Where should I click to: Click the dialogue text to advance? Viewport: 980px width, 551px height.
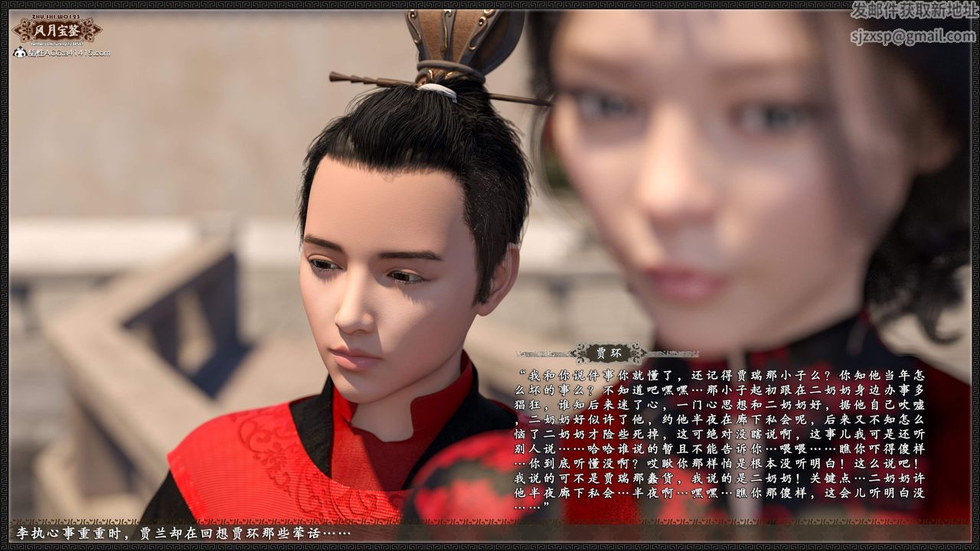720,440
